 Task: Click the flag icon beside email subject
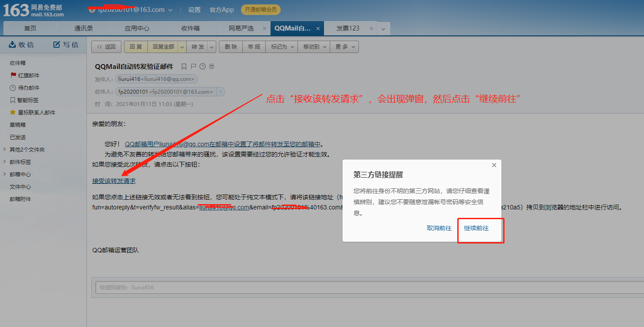tap(193, 67)
